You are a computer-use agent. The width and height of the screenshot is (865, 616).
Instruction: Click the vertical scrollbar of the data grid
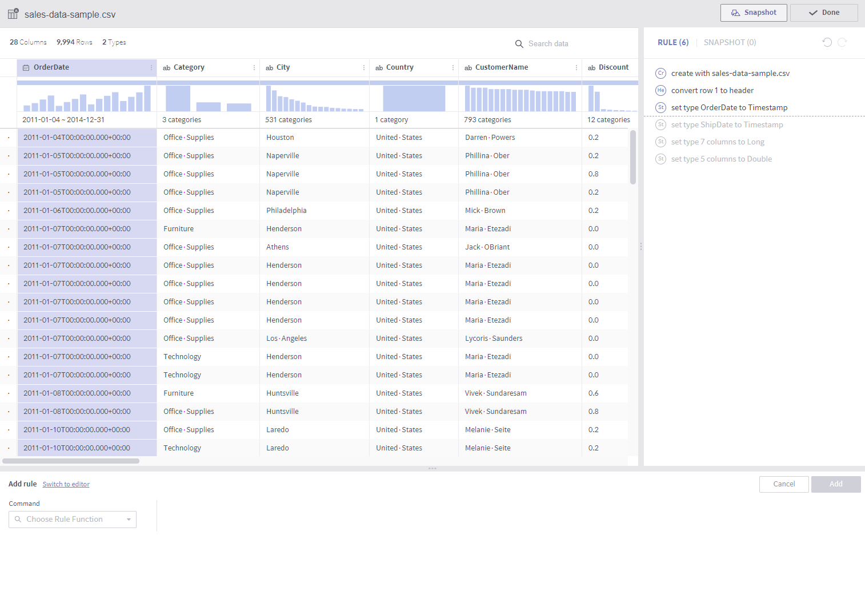click(x=633, y=157)
